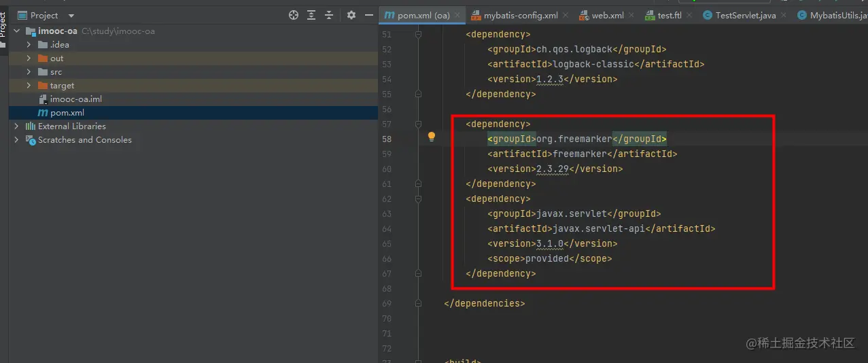This screenshot has height=363, width=868.
Task: Click version text 2.3.29
Action: click(553, 169)
